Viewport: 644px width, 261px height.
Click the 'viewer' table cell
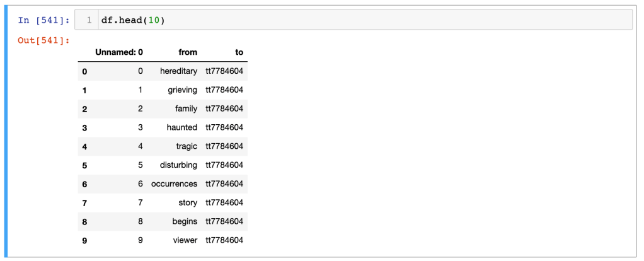185,240
